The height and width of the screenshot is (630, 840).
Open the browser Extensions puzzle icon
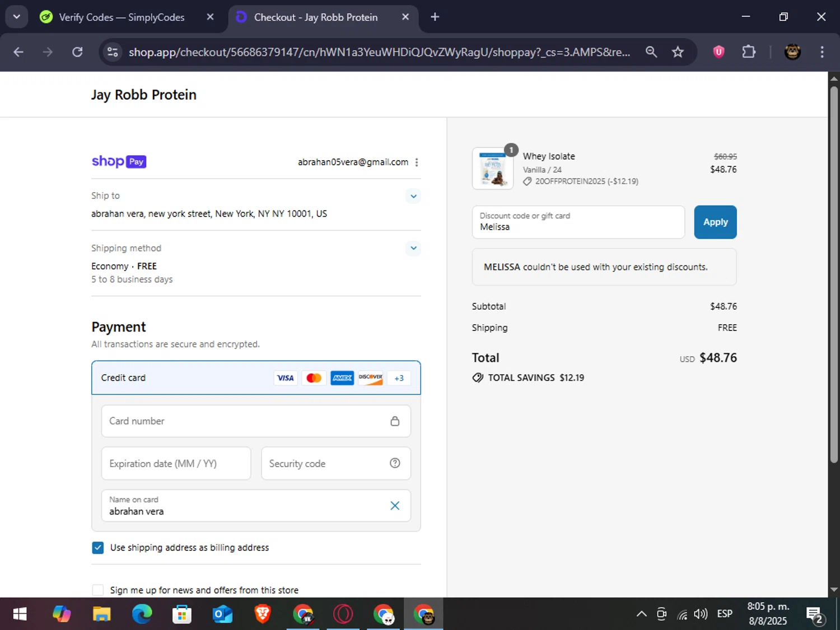[x=749, y=52]
